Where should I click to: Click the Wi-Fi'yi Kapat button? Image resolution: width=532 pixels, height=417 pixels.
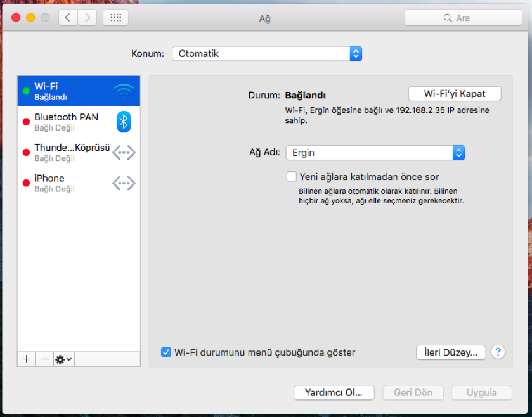tap(454, 93)
